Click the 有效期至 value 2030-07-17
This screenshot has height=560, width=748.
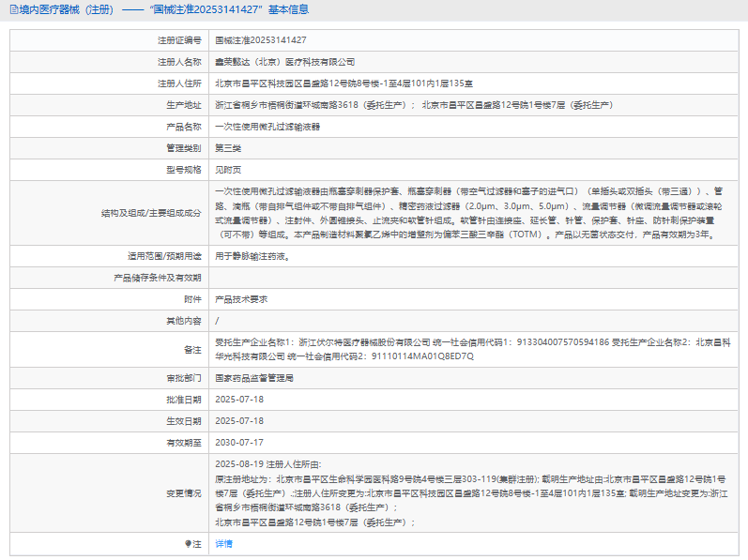coord(239,442)
